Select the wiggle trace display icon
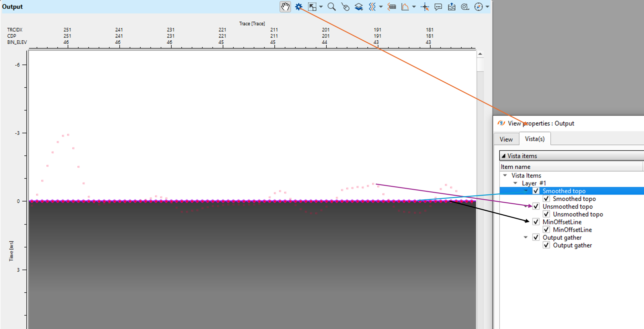This screenshot has width=644, height=329. pyautogui.click(x=372, y=7)
